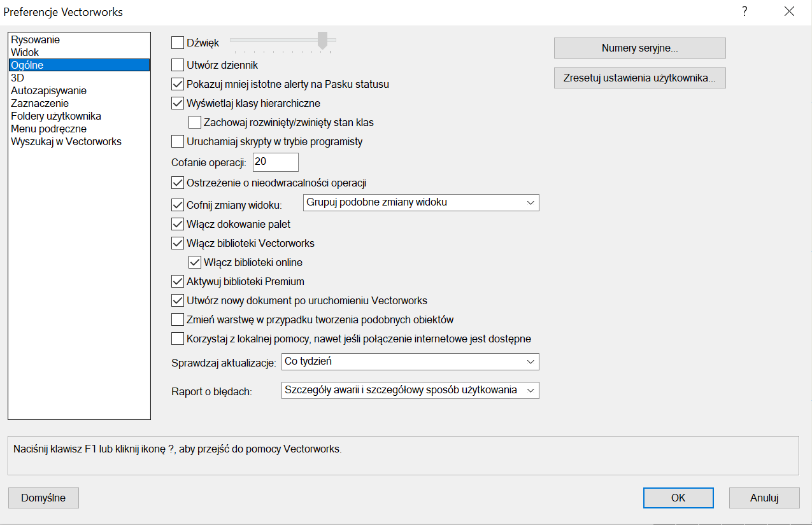Click the help question mark icon
The width and height of the screenshot is (812, 525).
click(744, 11)
